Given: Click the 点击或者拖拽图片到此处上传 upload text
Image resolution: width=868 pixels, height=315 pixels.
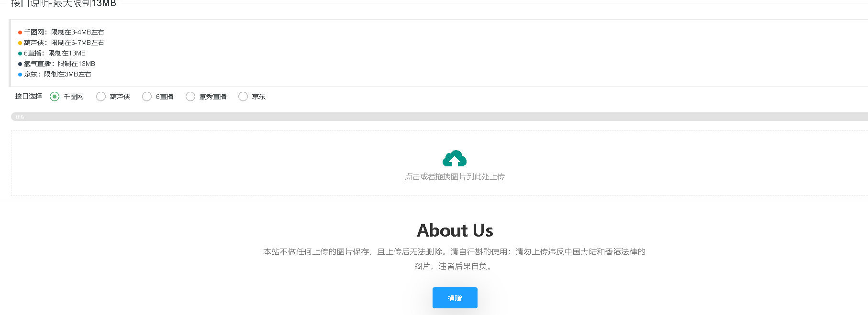Looking at the screenshot, I should 455,177.
